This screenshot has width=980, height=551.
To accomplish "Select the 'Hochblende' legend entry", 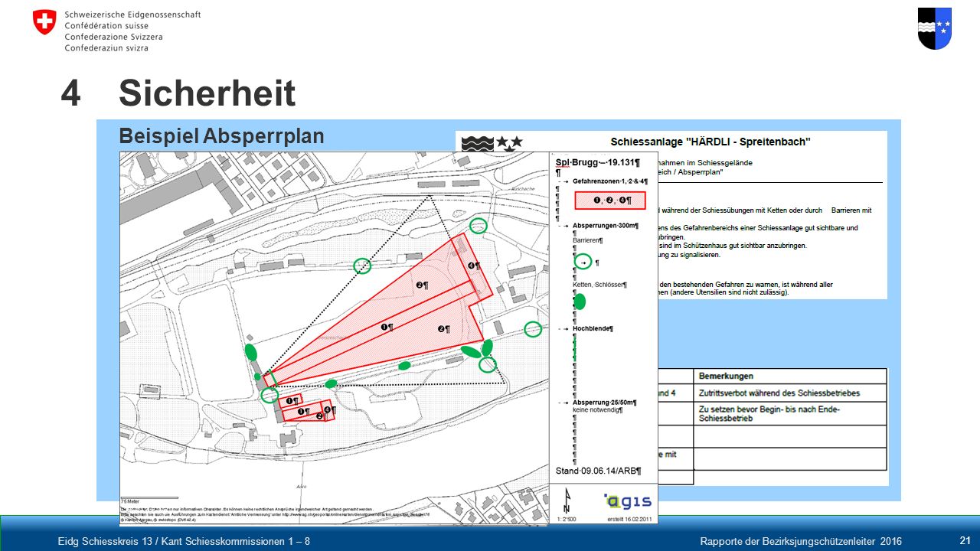I will coord(593,328).
